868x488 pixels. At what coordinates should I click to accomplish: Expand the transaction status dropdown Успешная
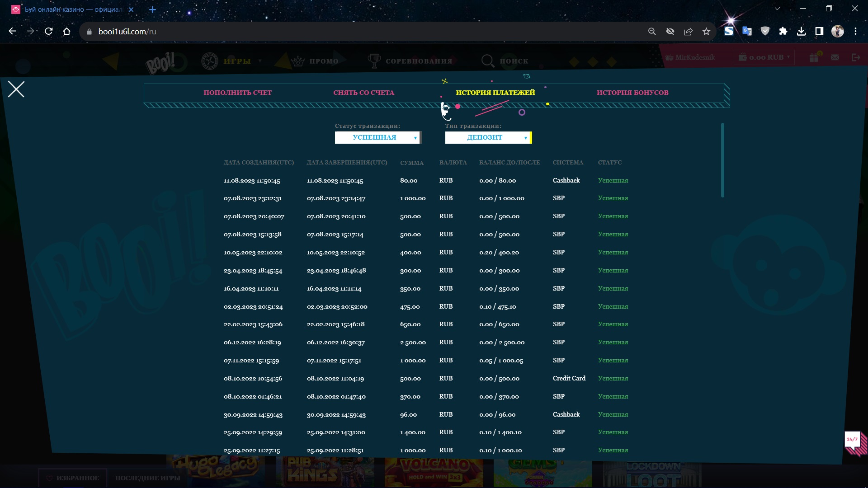point(377,137)
